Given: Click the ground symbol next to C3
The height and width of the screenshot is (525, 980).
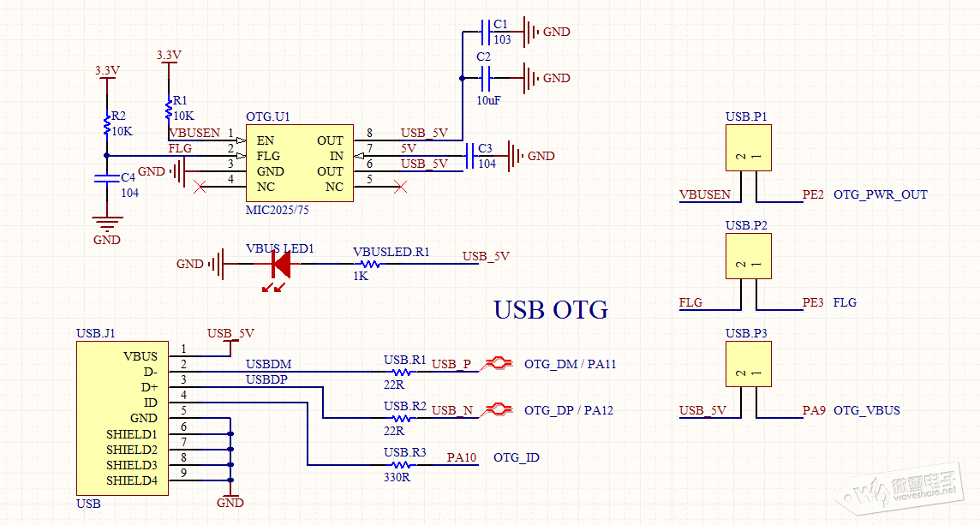Looking at the screenshot, I should click(x=516, y=156).
